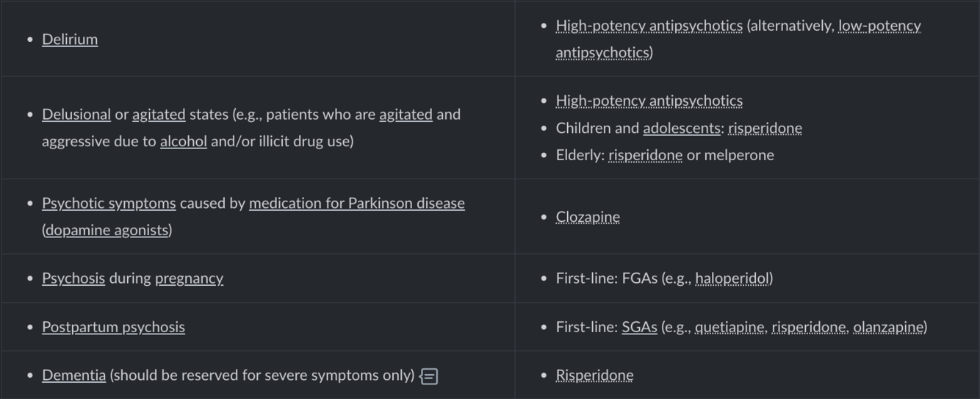Open the Clozapine link
Image resolution: width=980 pixels, height=399 pixels.
point(588,217)
